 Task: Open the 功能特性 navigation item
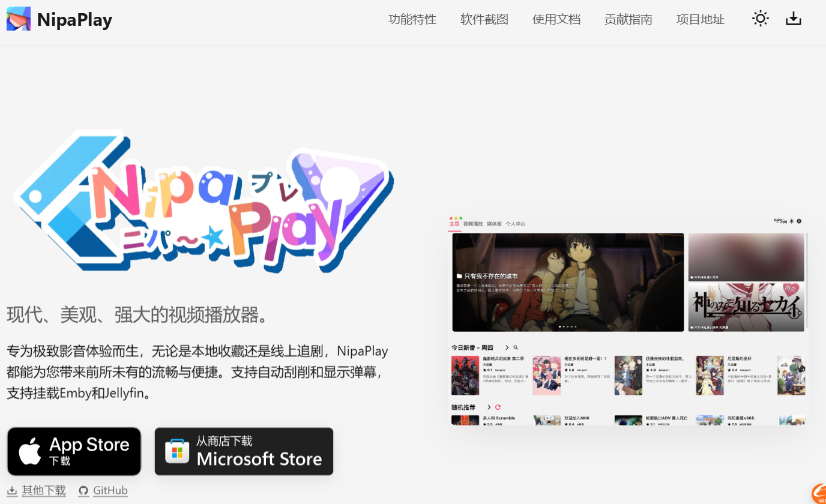point(412,19)
